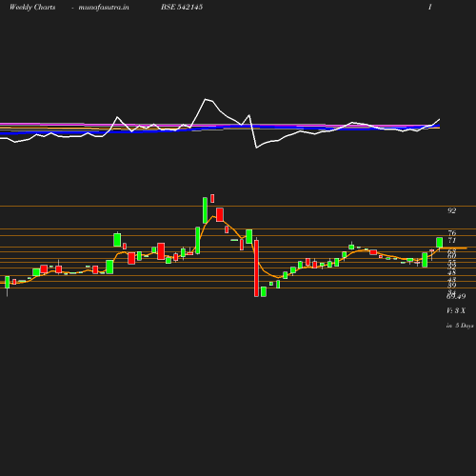Click the tallest red candlestick of the sharp drop

pos(256,268)
